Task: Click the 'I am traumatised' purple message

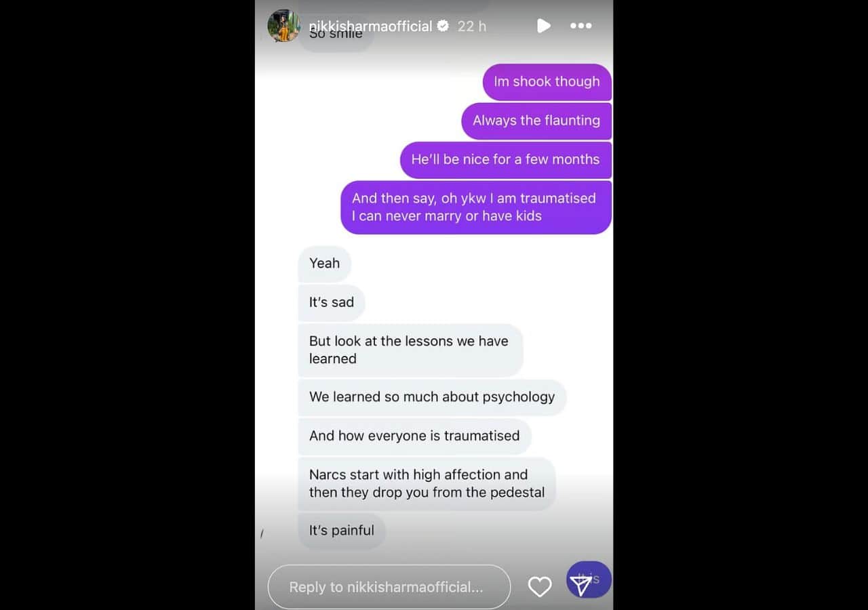Action: [476, 207]
